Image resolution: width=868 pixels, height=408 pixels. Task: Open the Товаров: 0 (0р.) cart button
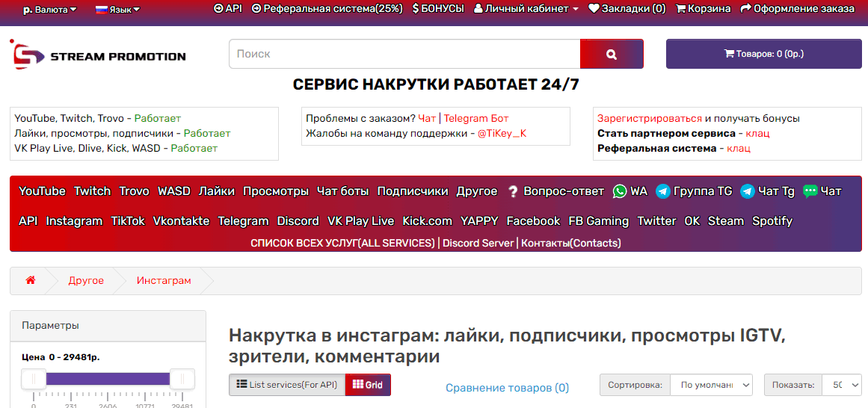click(764, 54)
